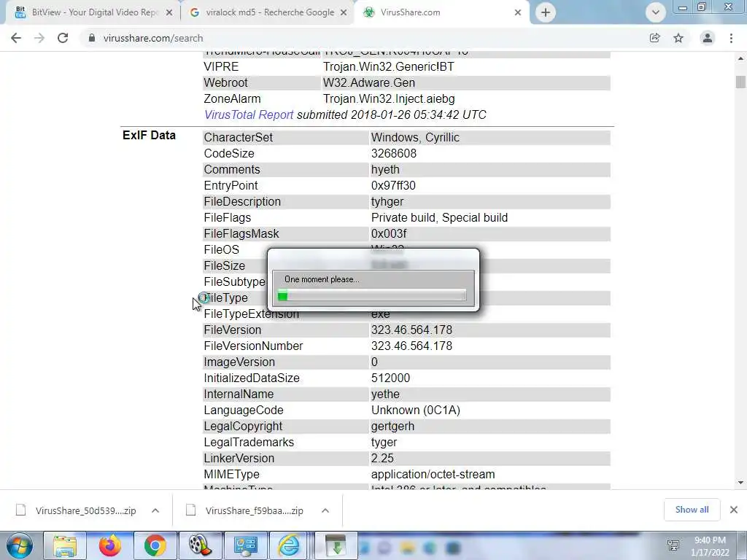This screenshot has height=560, width=747.
Task: Click InternalName value 'yethe'
Action: (x=385, y=394)
